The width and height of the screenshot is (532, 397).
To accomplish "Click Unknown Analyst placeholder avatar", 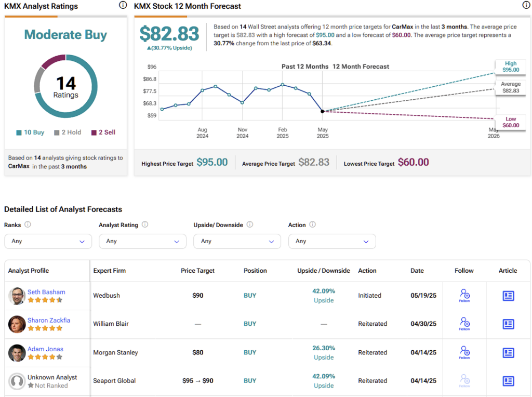I will [x=17, y=381].
